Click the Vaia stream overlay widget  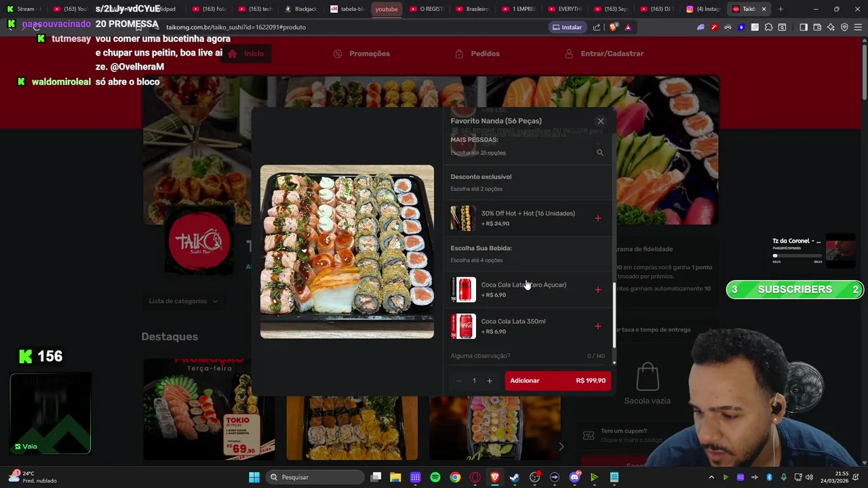(50, 413)
